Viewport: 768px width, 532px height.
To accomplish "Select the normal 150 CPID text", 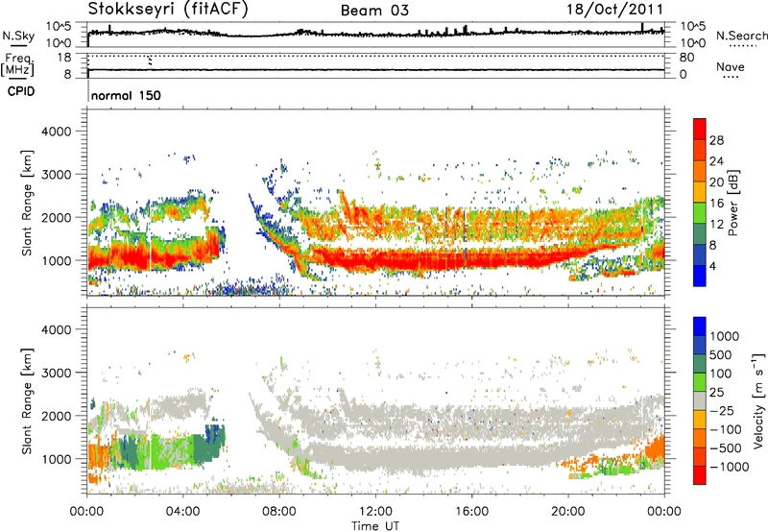I will pyautogui.click(x=126, y=95).
